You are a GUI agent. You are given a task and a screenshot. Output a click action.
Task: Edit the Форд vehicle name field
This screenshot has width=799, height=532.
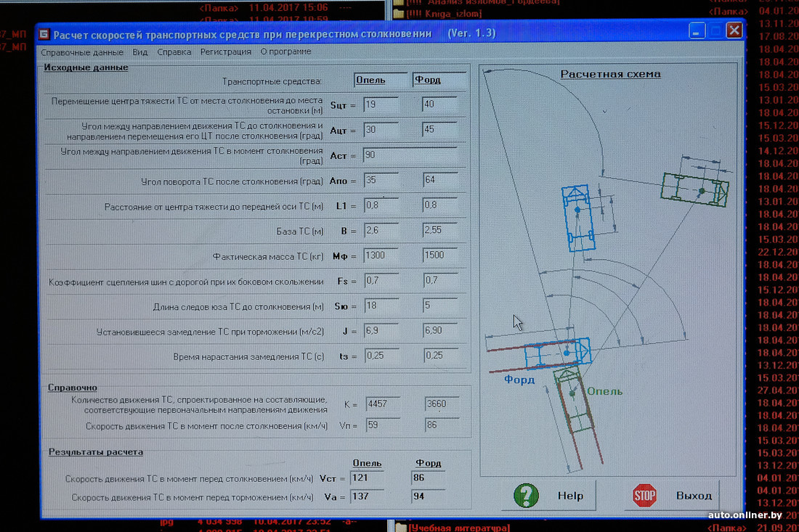(439, 79)
